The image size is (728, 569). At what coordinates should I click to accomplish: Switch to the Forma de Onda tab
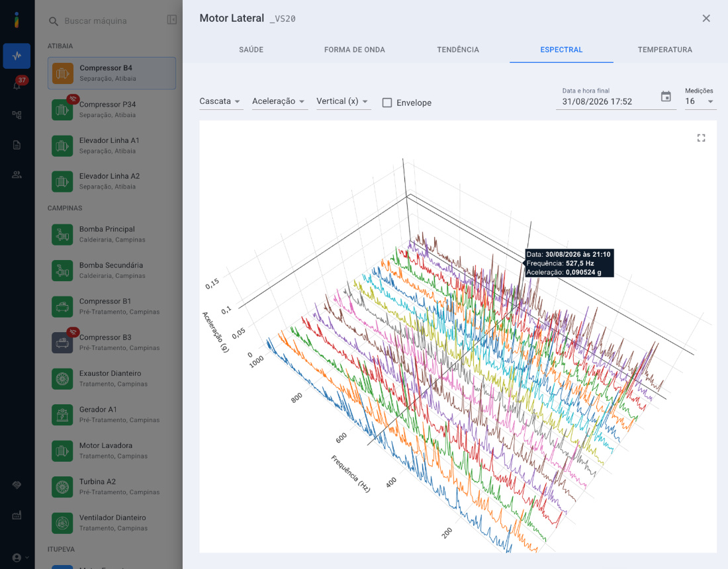click(x=355, y=50)
